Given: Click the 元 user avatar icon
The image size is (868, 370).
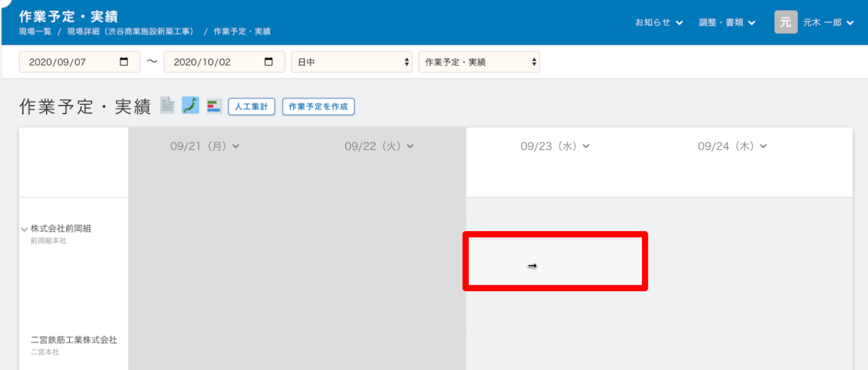Looking at the screenshot, I should tap(785, 22).
